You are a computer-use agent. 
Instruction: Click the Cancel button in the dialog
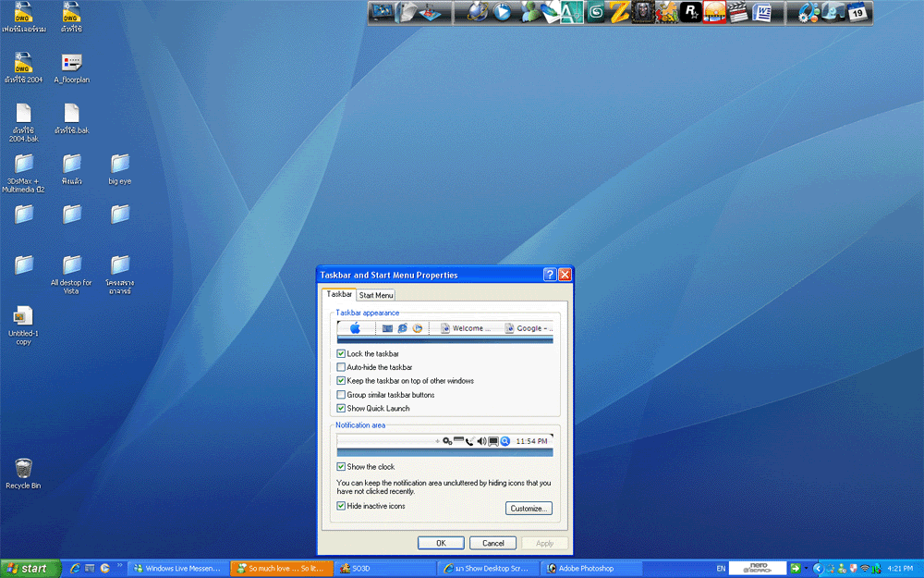pos(492,543)
